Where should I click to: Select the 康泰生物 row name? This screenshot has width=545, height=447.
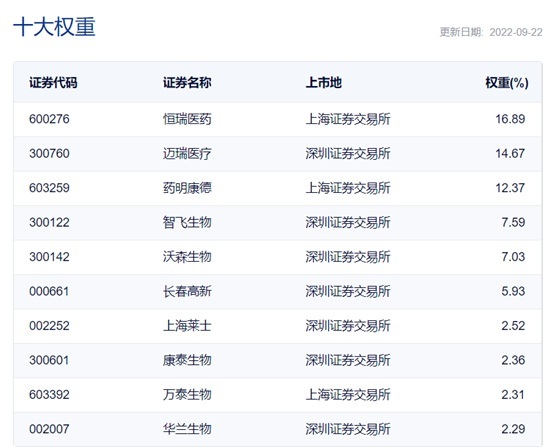[187, 360]
